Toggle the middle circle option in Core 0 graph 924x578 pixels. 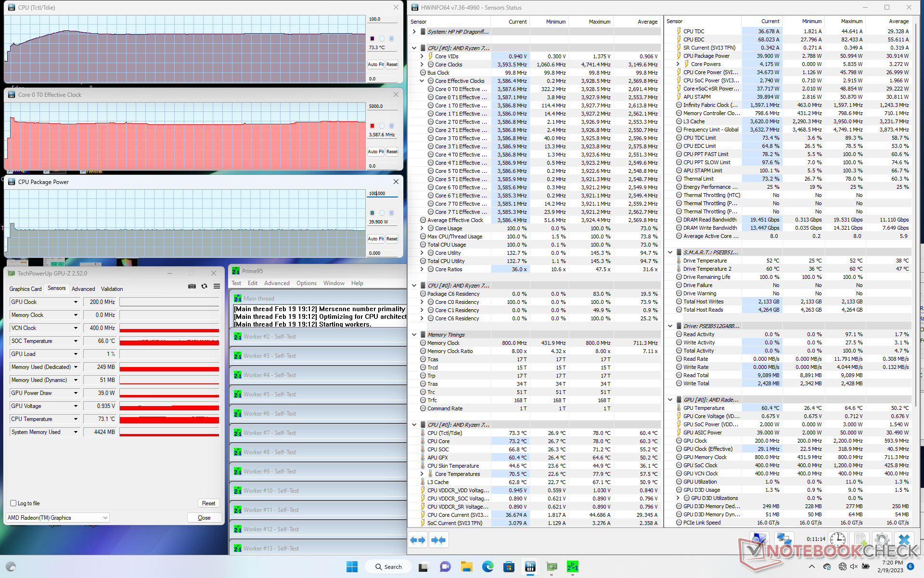pyautogui.click(x=382, y=126)
